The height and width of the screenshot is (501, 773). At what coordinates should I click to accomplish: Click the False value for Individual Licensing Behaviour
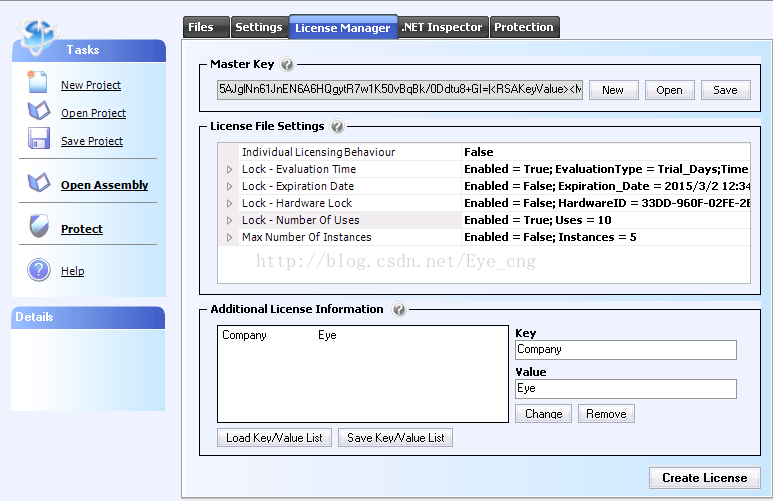[479, 152]
